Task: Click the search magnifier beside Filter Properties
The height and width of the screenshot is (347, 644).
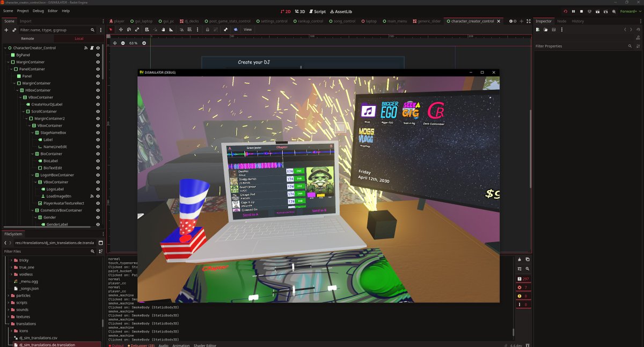Action: (630, 46)
